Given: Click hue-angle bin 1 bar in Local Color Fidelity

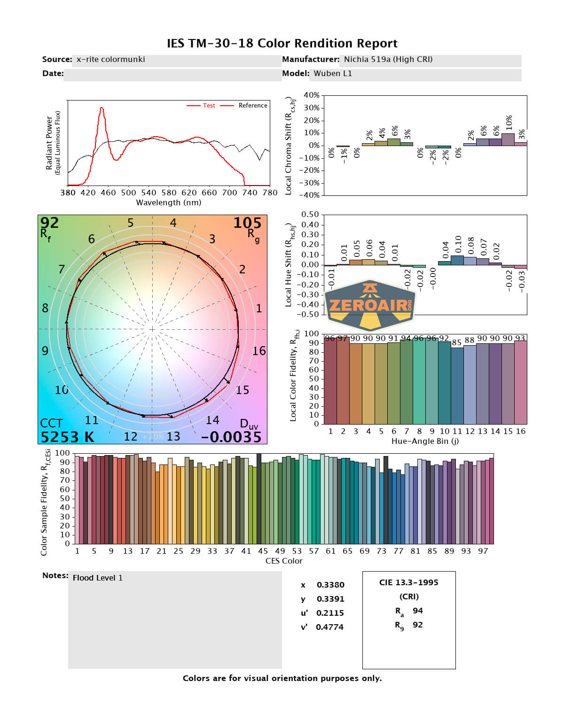Looking at the screenshot, I should point(330,381).
